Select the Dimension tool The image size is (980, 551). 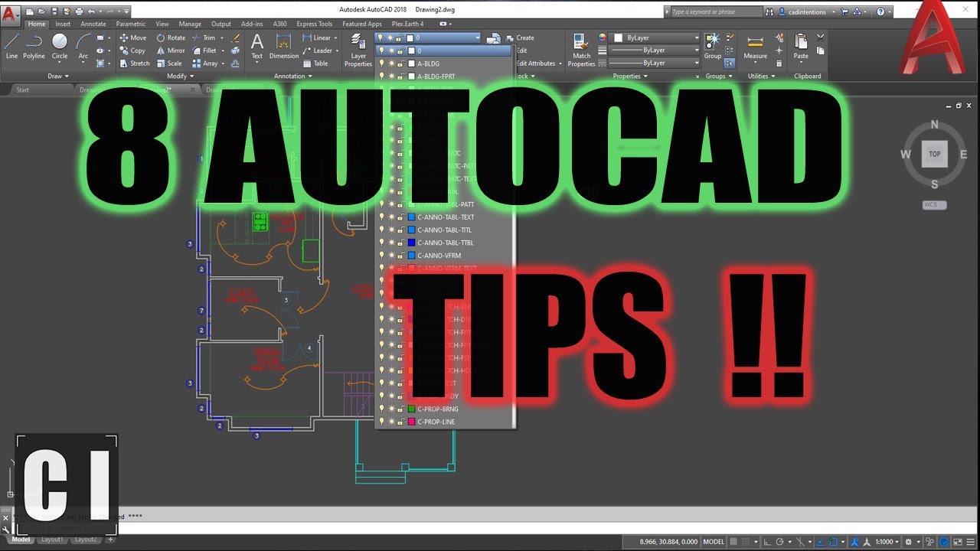pos(284,46)
